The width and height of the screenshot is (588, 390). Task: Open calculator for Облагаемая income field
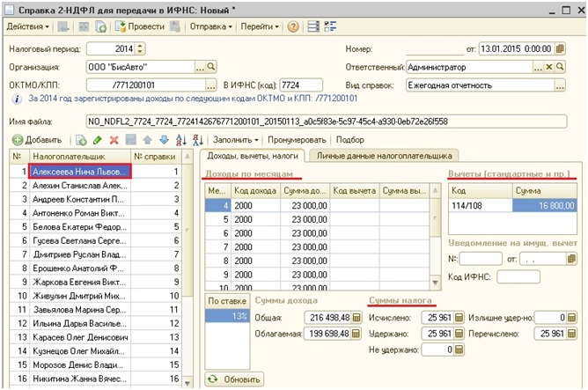[x=356, y=334]
